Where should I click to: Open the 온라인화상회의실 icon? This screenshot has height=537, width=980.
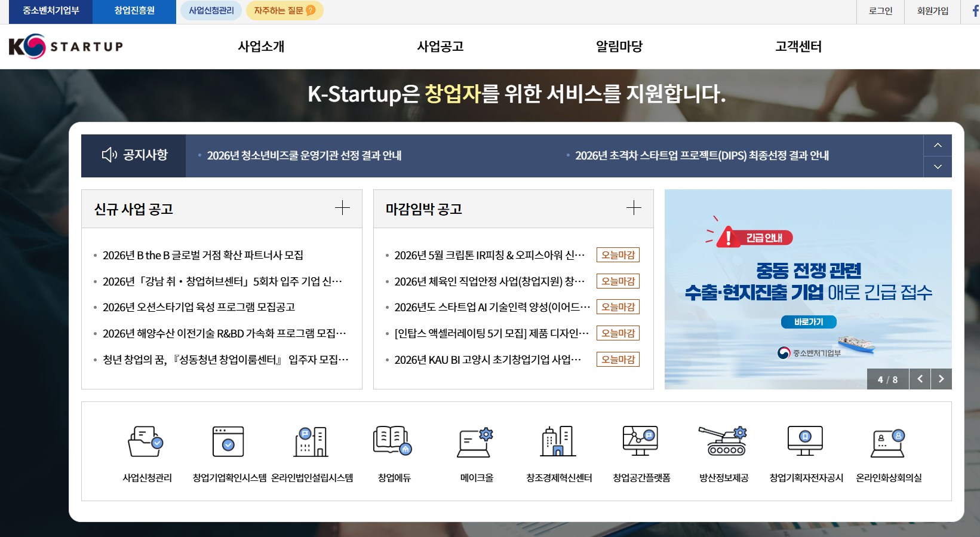pyautogui.click(x=888, y=443)
